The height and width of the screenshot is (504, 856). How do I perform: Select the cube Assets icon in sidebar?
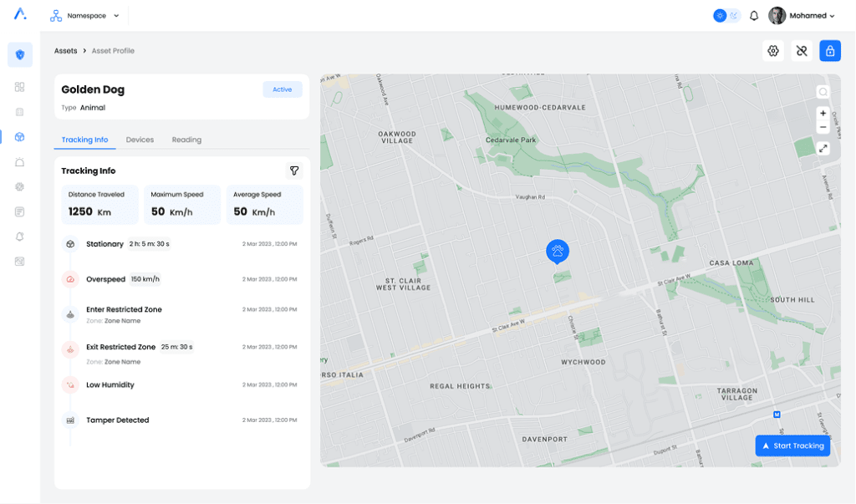(20, 137)
